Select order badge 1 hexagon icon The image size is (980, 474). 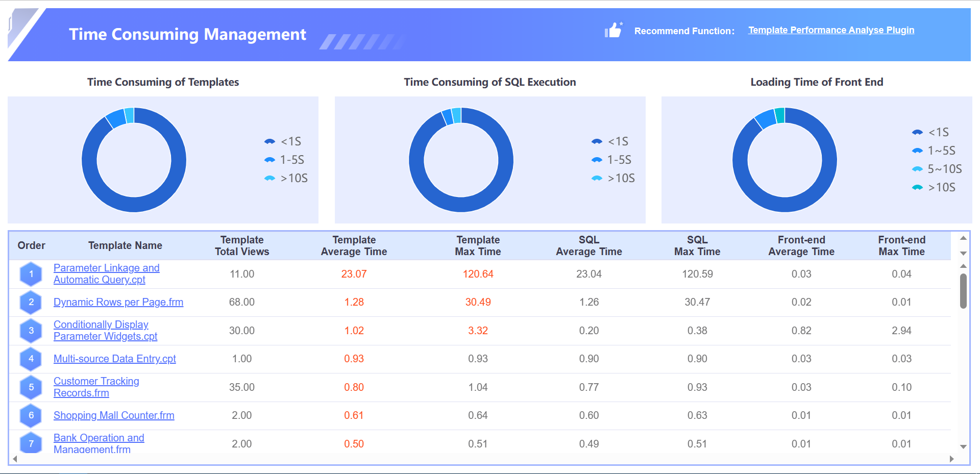coord(31,274)
